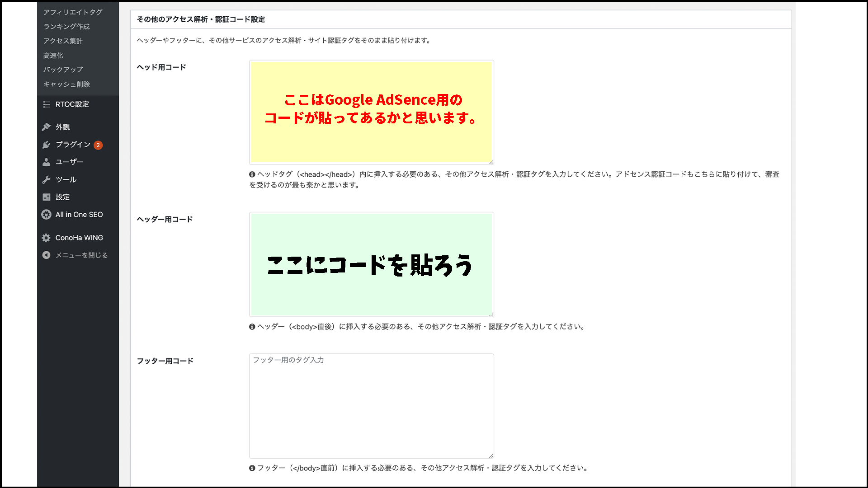Open キャッシュ削除 submenu item

click(x=66, y=84)
